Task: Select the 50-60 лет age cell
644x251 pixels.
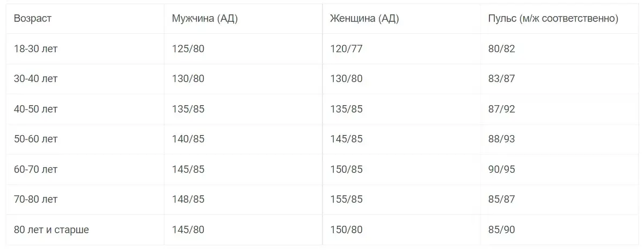Action: [36, 139]
